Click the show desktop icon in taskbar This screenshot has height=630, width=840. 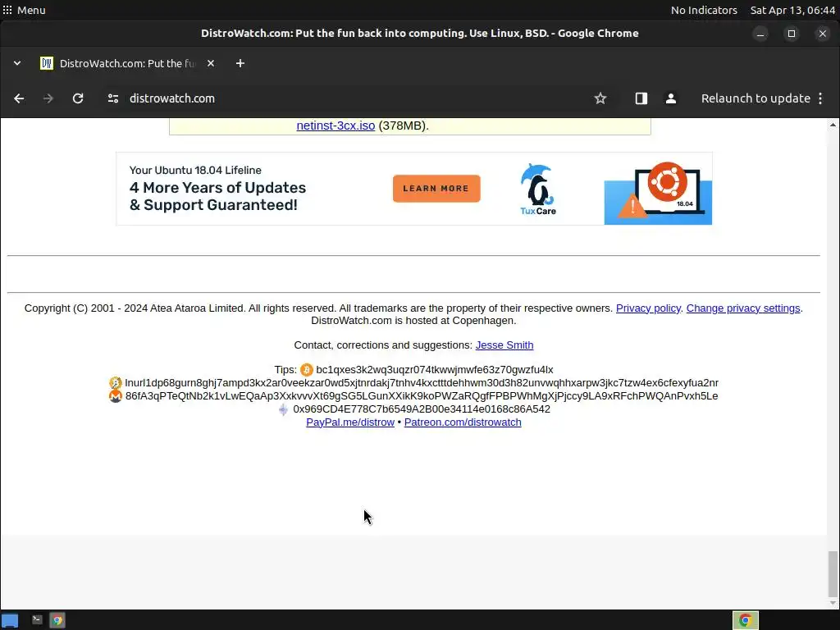click(10, 620)
